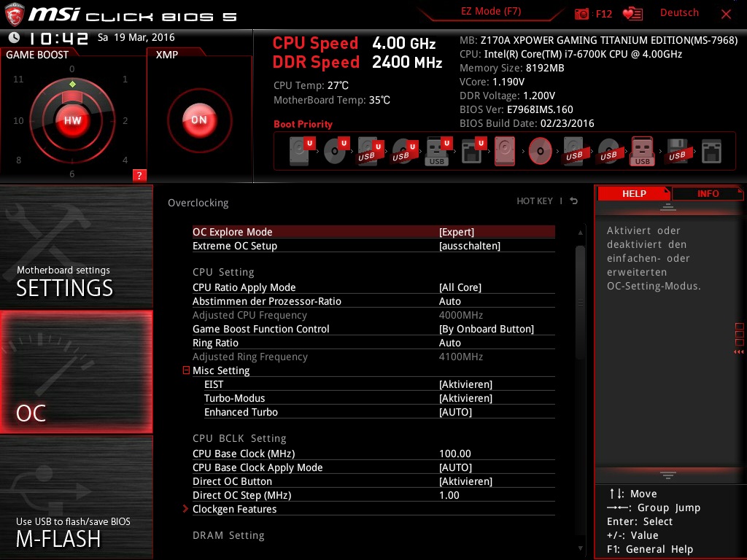Click the scrollbar up arrow
The height and width of the screenshot is (560, 747).
(x=580, y=233)
